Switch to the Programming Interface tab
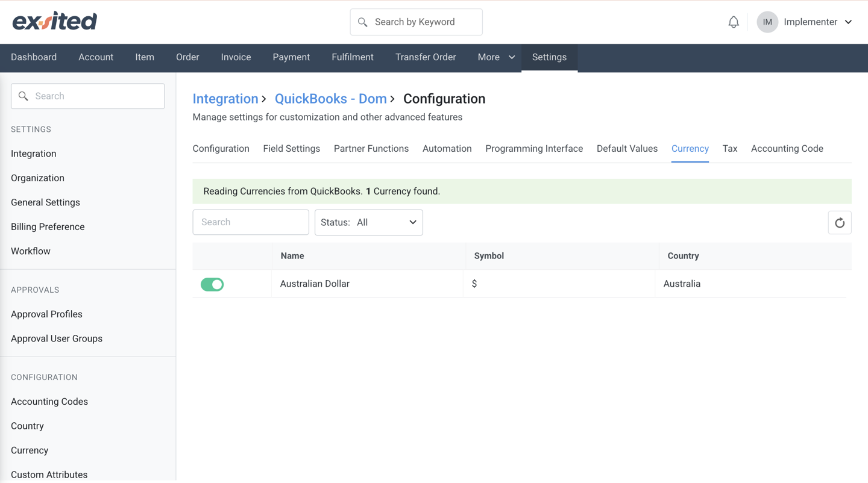The width and height of the screenshot is (868, 483). pyautogui.click(x=534, y=149)
